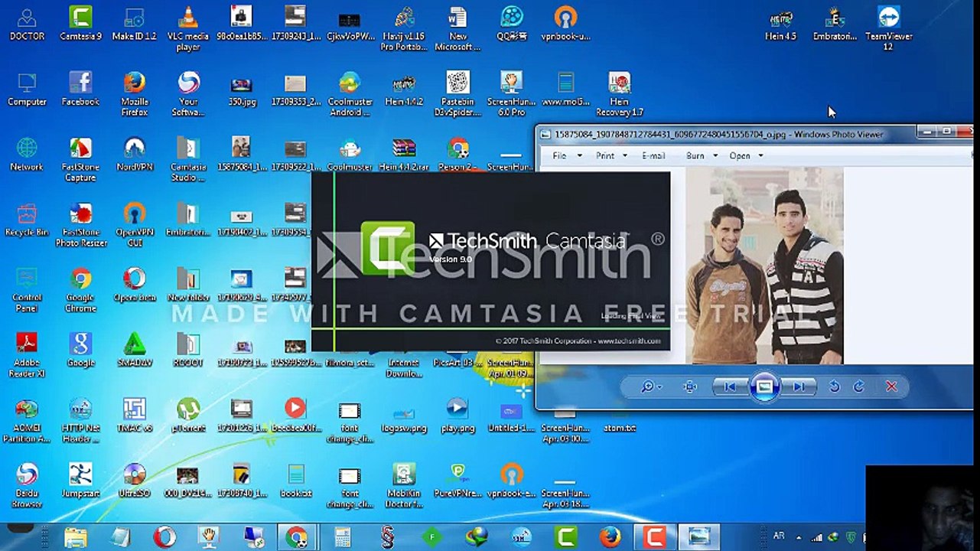The image size is (980, 551).
Task: Click the displayed photo of two men
Action: [764, 266]
